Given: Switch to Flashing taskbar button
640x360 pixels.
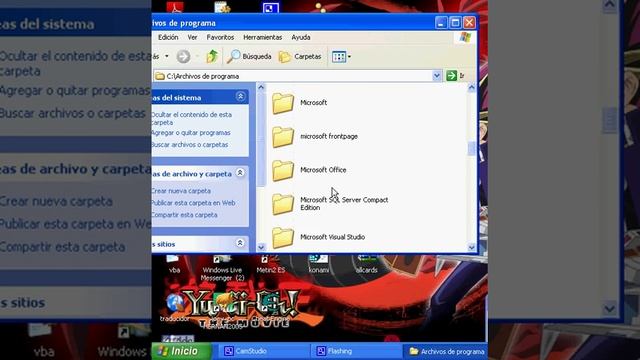Looking at the screenshot, I should pos(356,351).
